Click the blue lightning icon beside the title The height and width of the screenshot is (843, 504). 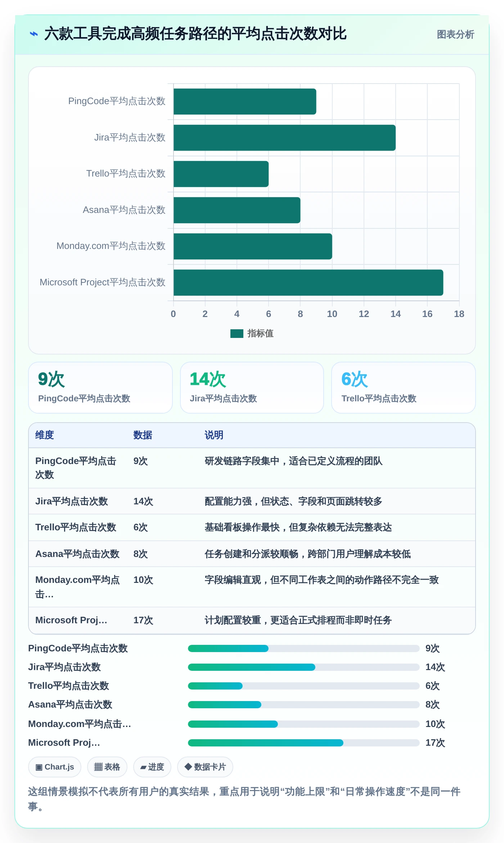[33, 34]
